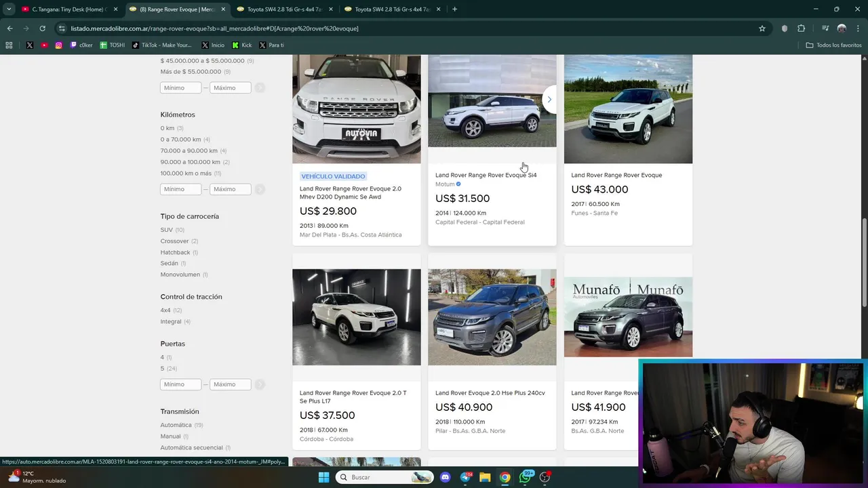Open the browser extensions puzzle icon
Viewport: 868px width, 488px height.
[x=801, y=28]
